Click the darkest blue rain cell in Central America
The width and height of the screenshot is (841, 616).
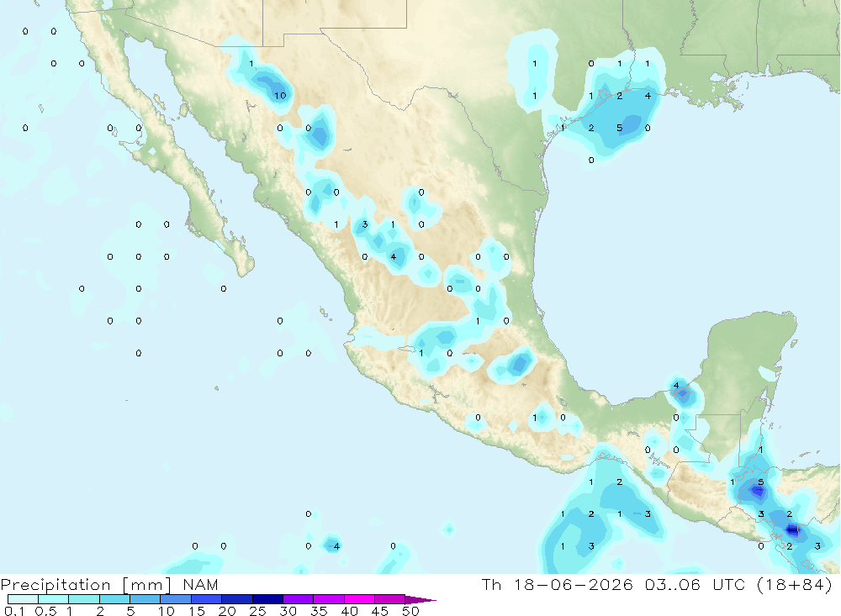coord(793,531)
